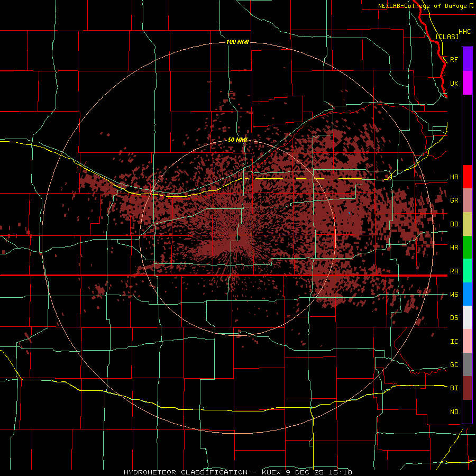Click the 'RA' legend label
The image size is (476, 476).
tap(454, 271)
